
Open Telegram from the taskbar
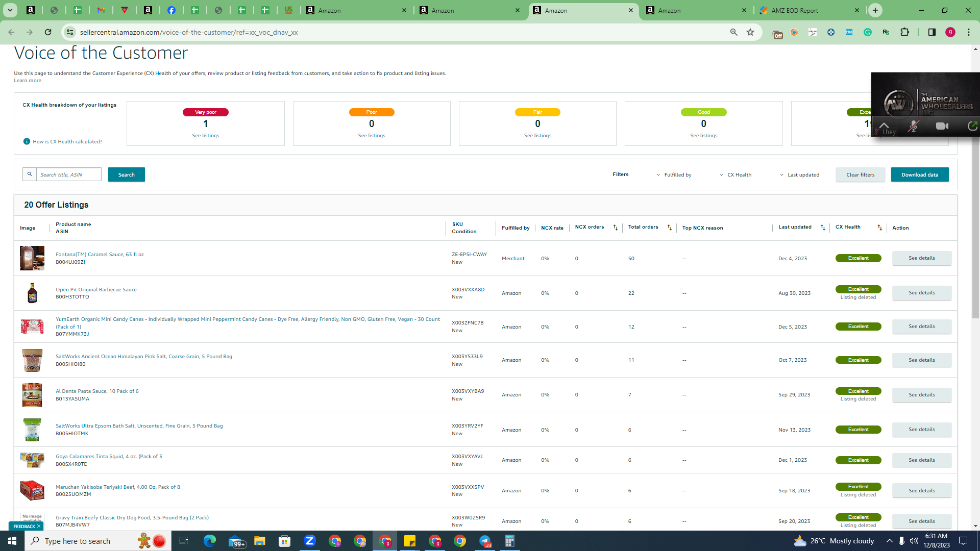click(485, 541)
